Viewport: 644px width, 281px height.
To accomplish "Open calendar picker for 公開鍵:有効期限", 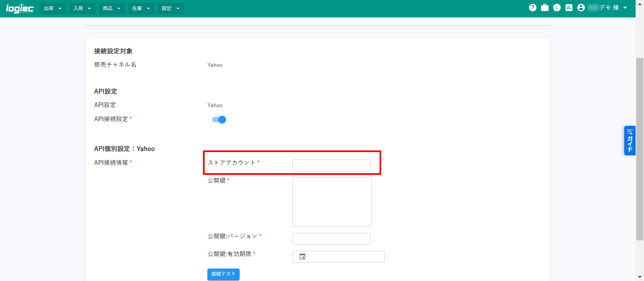I will point(302,256).
